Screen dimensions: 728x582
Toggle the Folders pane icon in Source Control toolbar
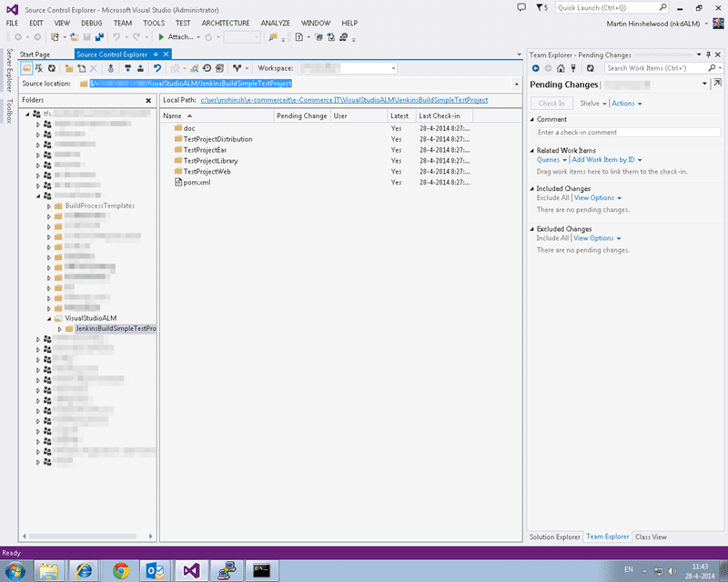point(26,68)
